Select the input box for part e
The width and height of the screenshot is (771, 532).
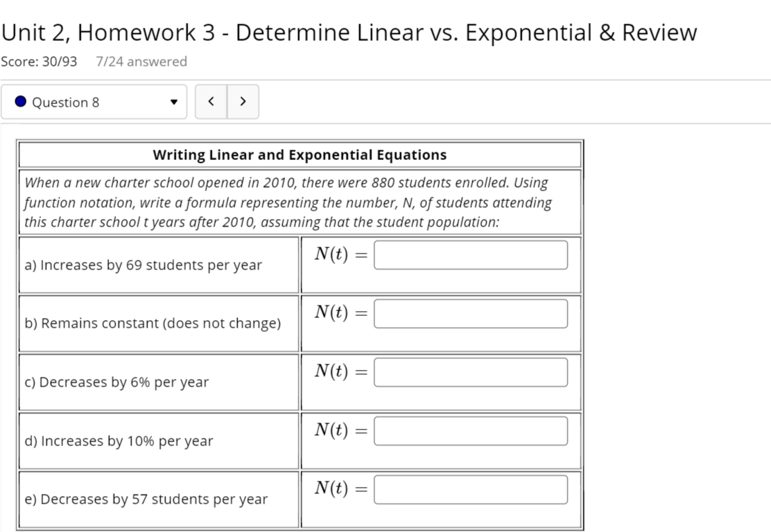click(471, 489)
